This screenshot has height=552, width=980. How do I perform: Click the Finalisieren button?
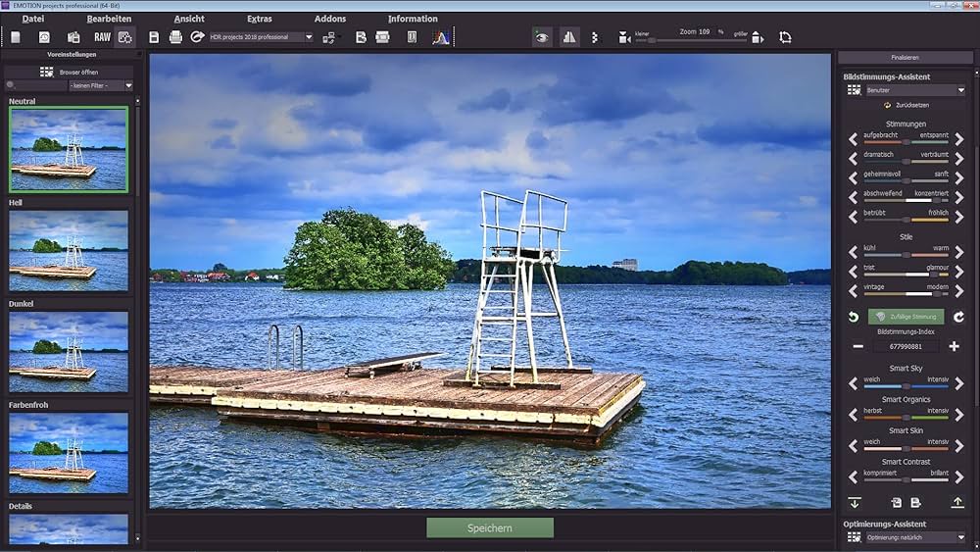[x=905, y=58]
